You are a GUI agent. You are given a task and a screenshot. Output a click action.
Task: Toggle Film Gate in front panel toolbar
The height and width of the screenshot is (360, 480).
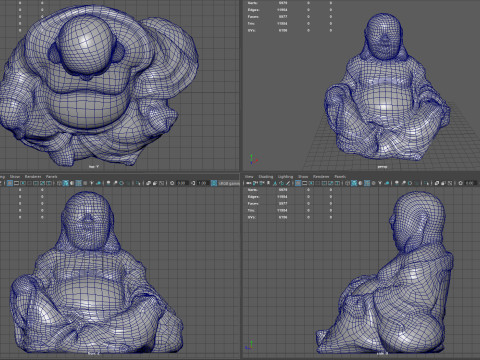coord(16,183)
